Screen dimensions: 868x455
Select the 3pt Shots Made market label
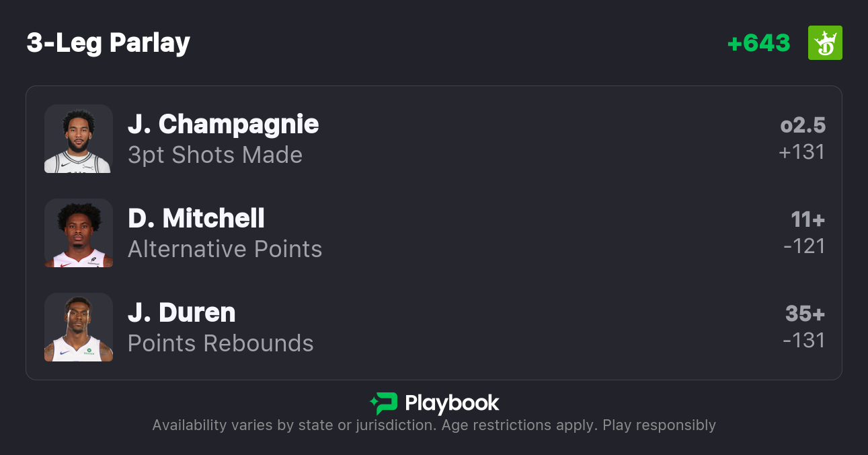[215, 155]
